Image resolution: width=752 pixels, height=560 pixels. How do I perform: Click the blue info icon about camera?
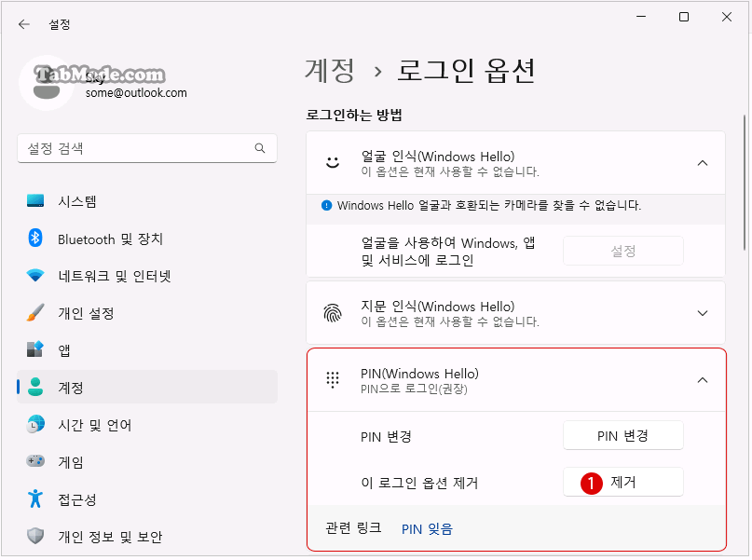click(326, 206)
